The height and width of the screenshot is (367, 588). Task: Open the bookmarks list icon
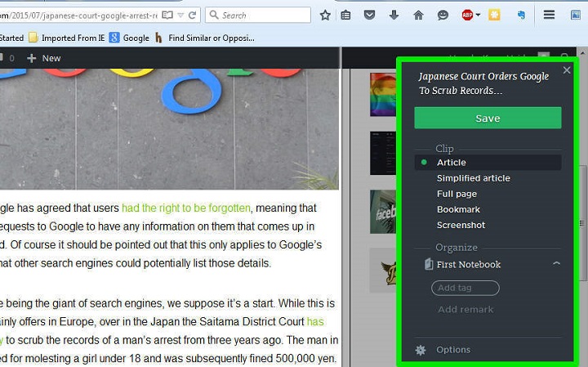[345, 16]
